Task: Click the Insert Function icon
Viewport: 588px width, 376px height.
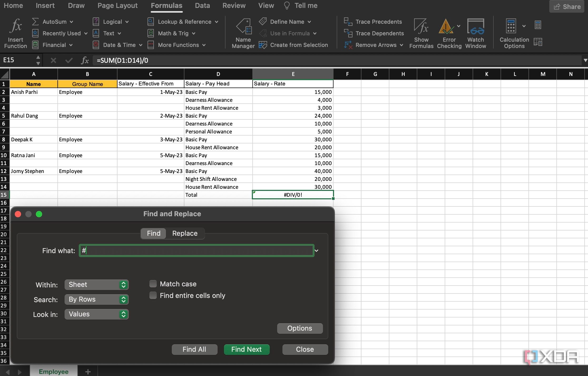Action: point(15,32)
